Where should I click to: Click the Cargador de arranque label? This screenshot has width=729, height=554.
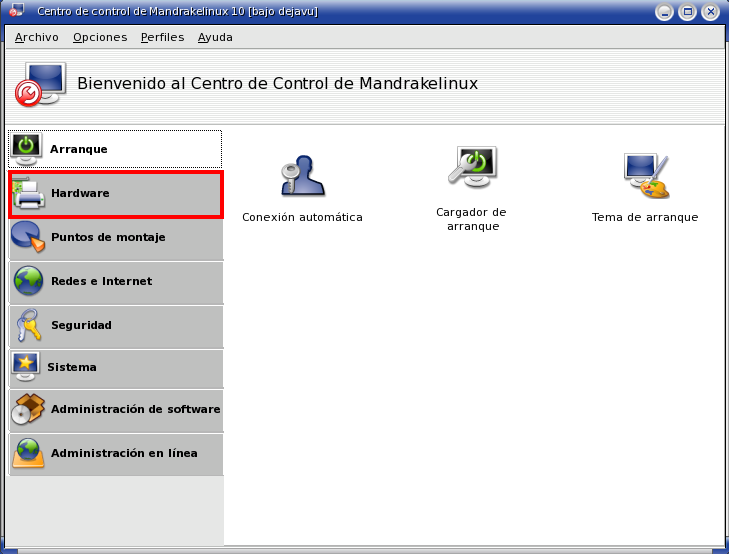pos(471,219)
